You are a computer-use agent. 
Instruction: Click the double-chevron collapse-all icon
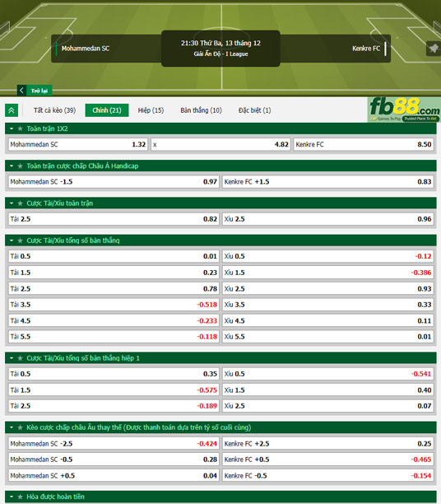(12, 110)
